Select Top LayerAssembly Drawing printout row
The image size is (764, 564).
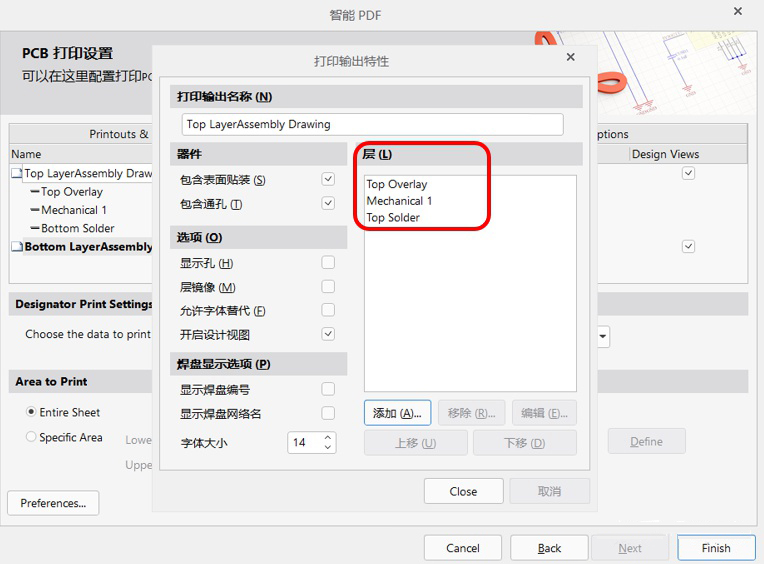88,173
